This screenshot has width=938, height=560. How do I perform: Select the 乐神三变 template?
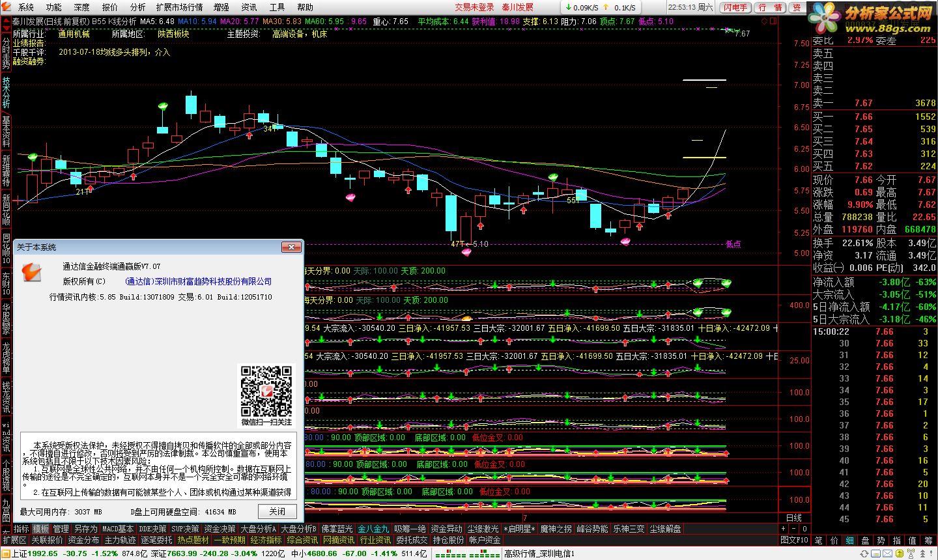tap(629, 529)
